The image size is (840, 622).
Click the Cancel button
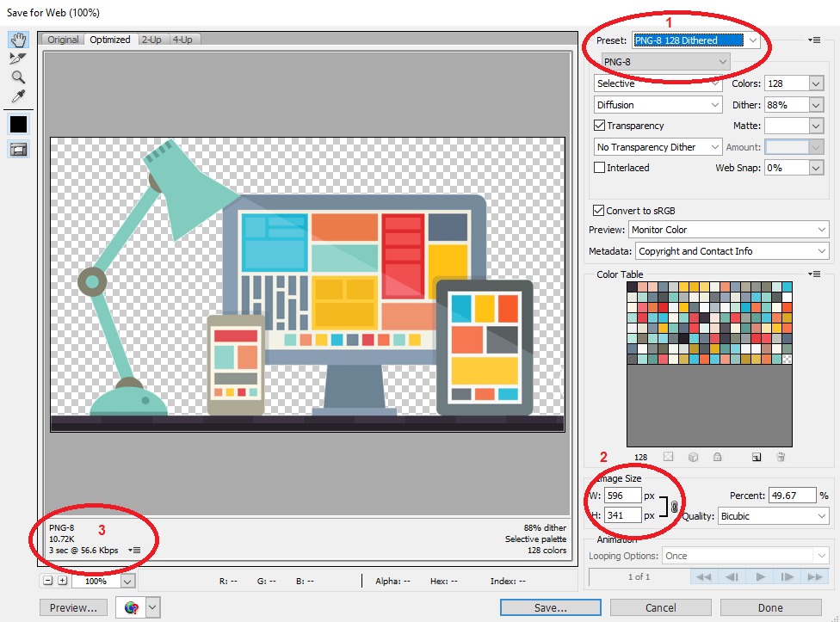660,607
